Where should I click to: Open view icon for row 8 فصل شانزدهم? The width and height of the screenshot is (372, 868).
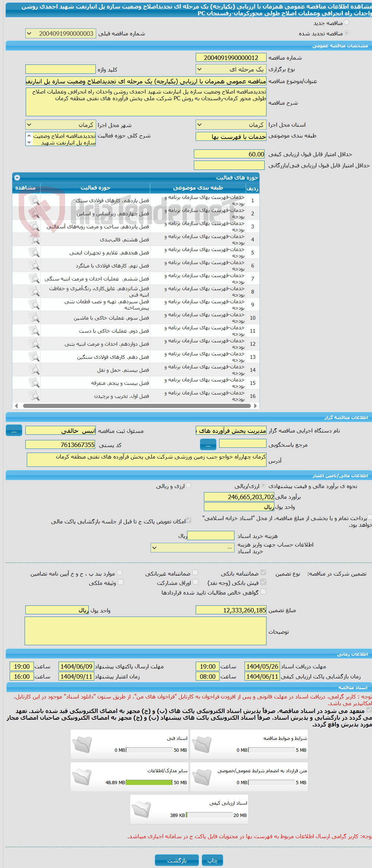click(x=34, y=292)
